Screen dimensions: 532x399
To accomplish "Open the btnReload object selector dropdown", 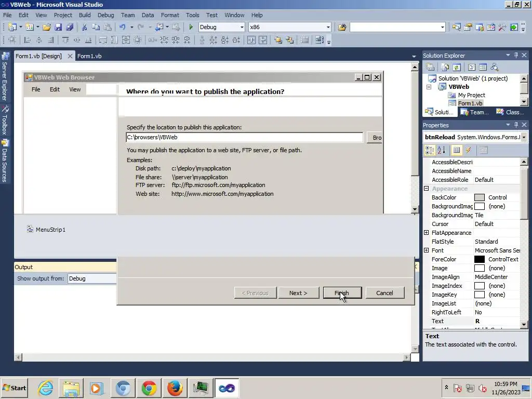I will [x=524, y=137].
